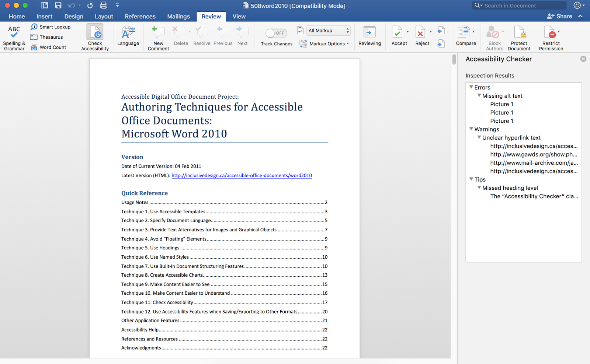Image resolution: width=590 pixels, height=364 pixels.
Task: Switch to the References tab
Action: pyautogui.click(x=140, y=16)
